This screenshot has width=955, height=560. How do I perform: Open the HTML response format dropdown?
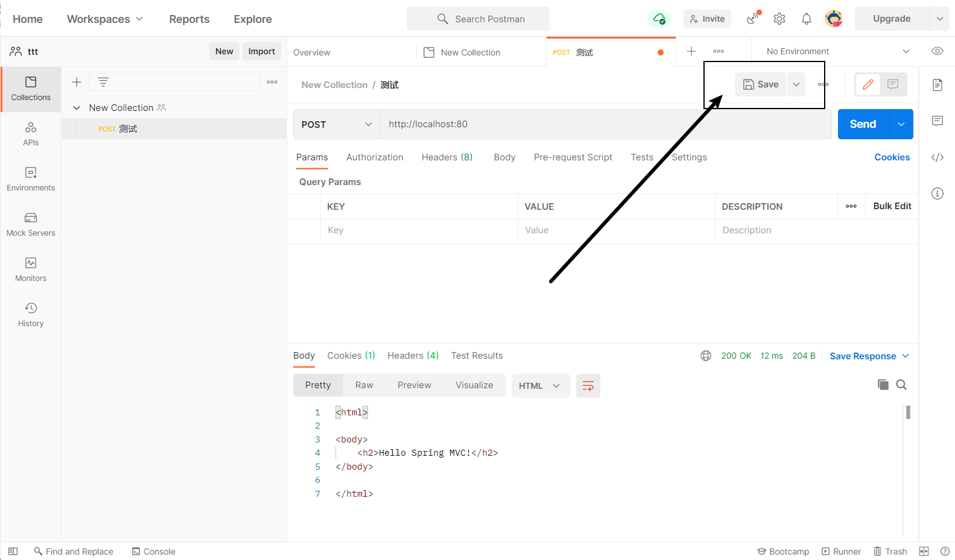pyautogui.click(x=540, y=386)
